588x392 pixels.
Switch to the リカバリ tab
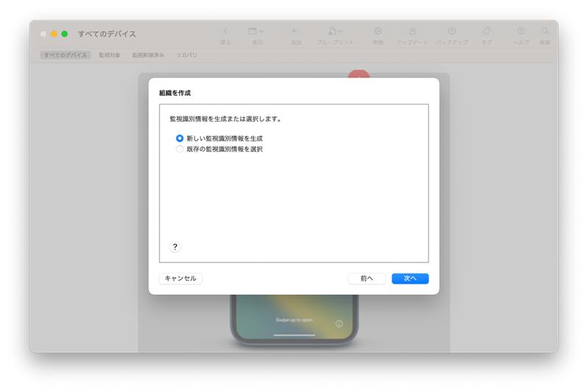[x=186, y=55]
